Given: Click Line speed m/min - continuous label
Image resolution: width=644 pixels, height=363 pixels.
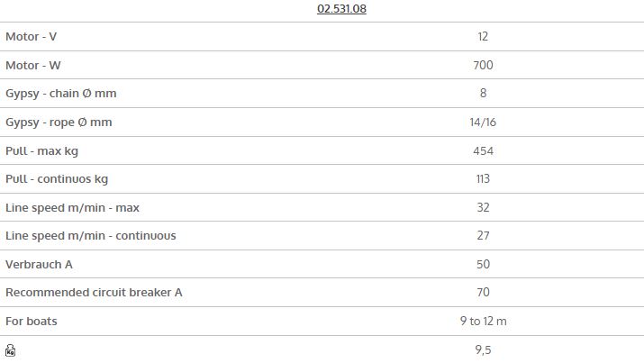Looking at the screenshot, I should tap(91, 236).
